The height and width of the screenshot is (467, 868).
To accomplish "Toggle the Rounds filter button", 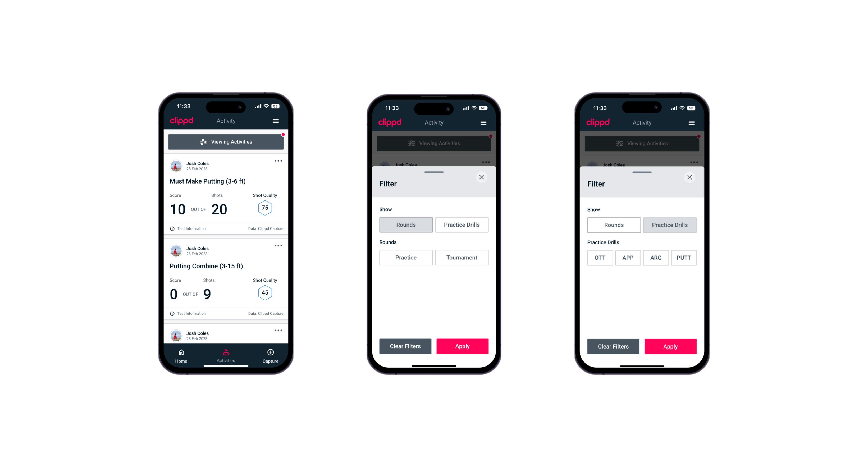I will click(x=406, y=224).
